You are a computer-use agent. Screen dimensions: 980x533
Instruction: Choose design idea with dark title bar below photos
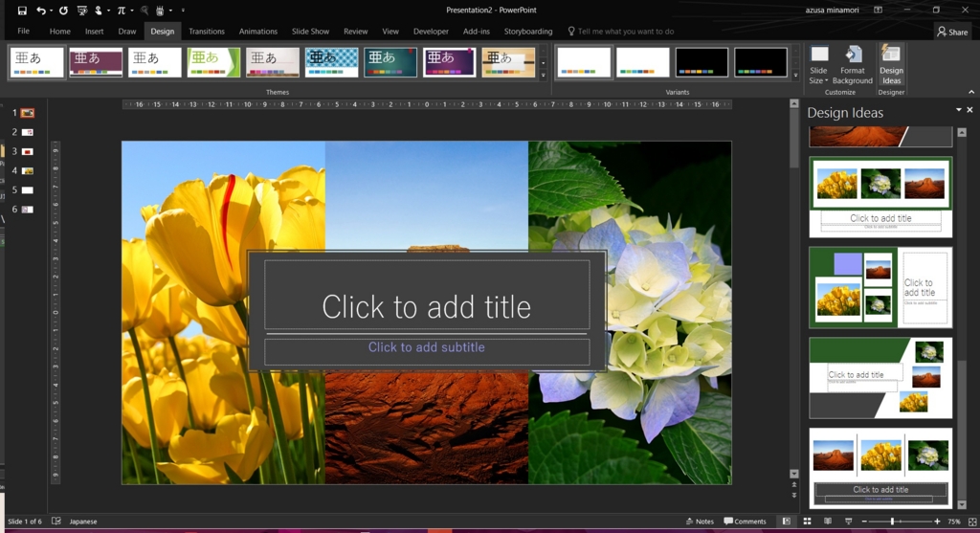pos(880,468)
